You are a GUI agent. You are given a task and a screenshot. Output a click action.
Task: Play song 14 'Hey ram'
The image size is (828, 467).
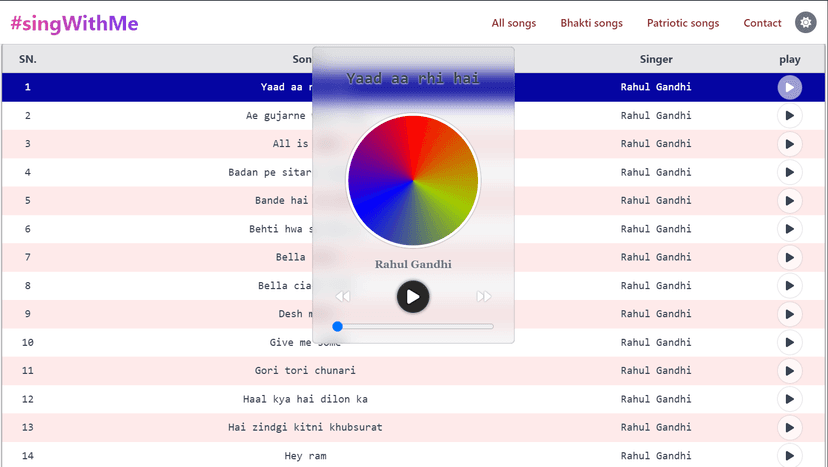[x=789, y=455]
